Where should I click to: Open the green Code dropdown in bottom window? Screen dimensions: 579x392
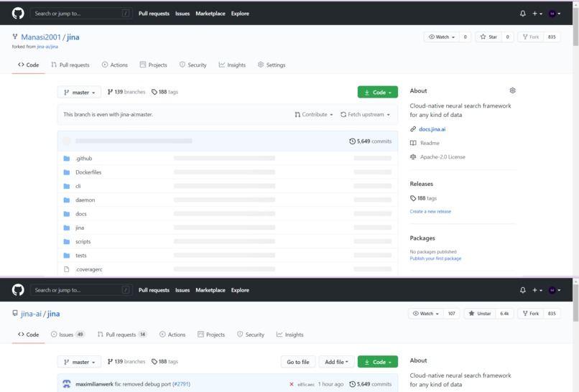[377, 362]
